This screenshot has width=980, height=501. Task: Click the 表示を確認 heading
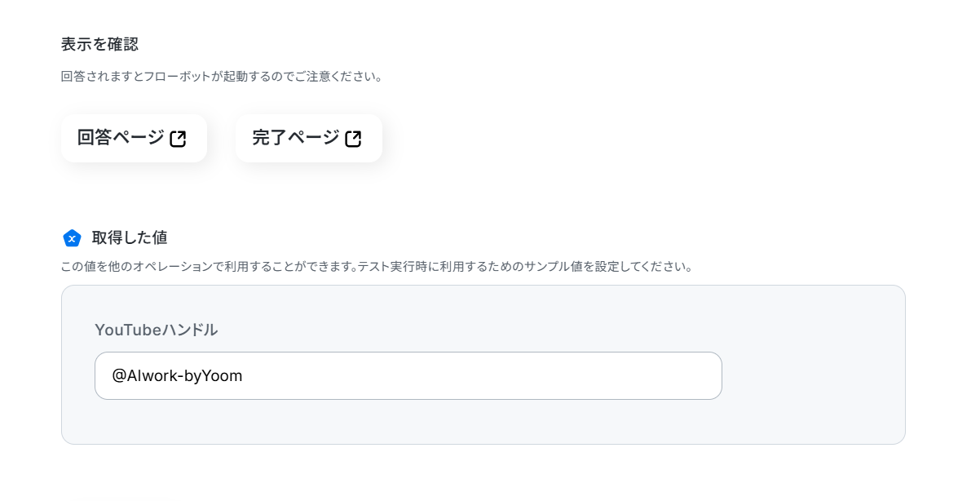click(x=99, y=44)
